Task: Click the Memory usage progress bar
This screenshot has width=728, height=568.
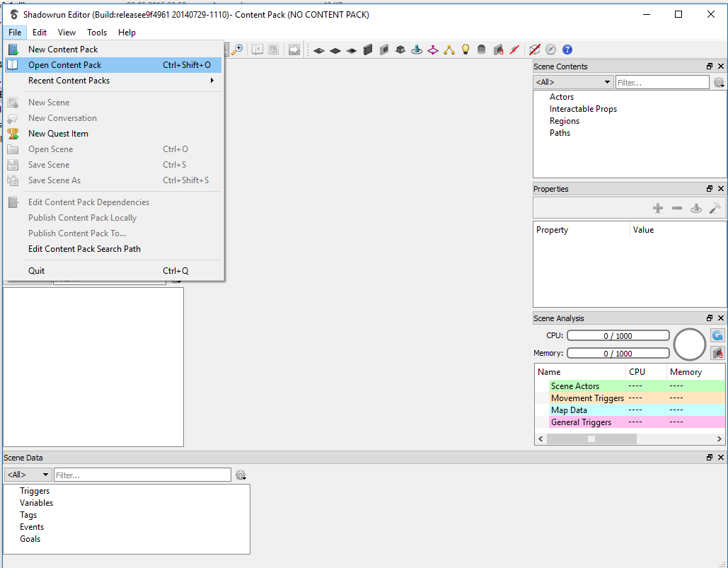Action: tap(618, 353)
